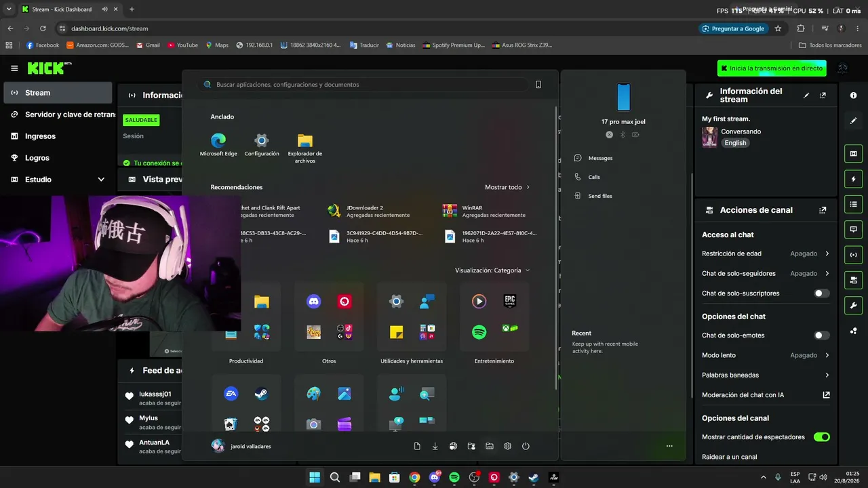Open Microsoft Edge from pinned apps
The height and width of the screenshot is (488, 868).
tap(218, 145)
